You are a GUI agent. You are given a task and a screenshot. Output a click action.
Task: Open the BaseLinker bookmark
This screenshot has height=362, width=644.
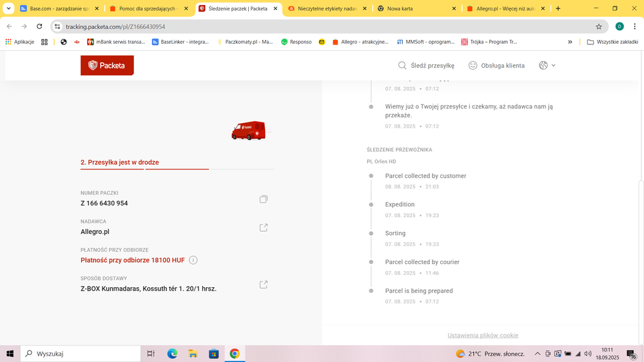click(x=181, y=42)
